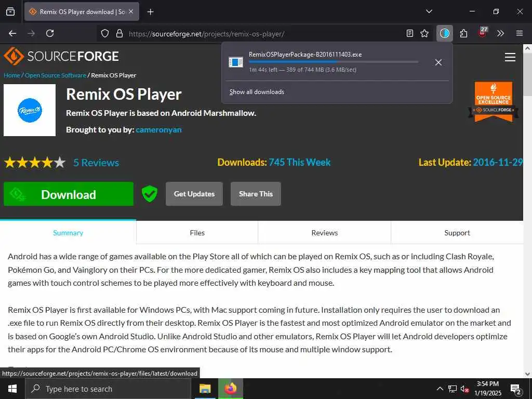Viewport: 532px width, 399px height.
Task: Click the Remix OS project logo thumbnail
Action: tap(30, 110)
